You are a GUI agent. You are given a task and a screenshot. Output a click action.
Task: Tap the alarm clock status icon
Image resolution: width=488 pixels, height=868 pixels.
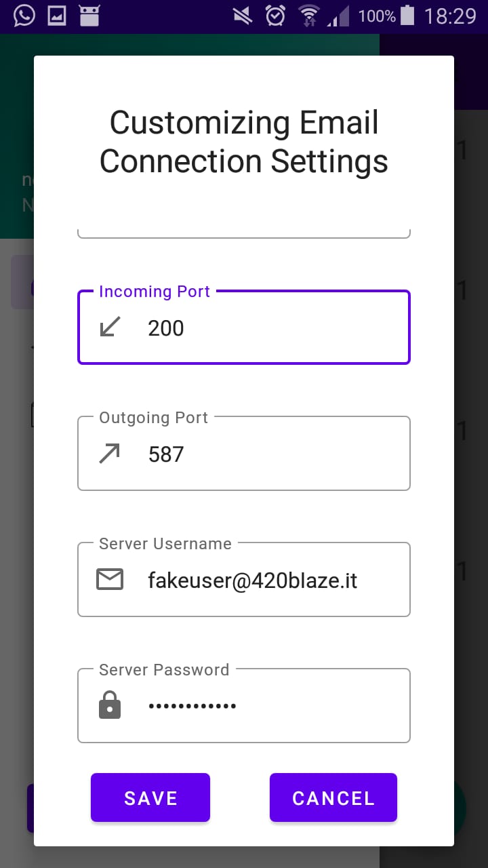pos(275,16)
